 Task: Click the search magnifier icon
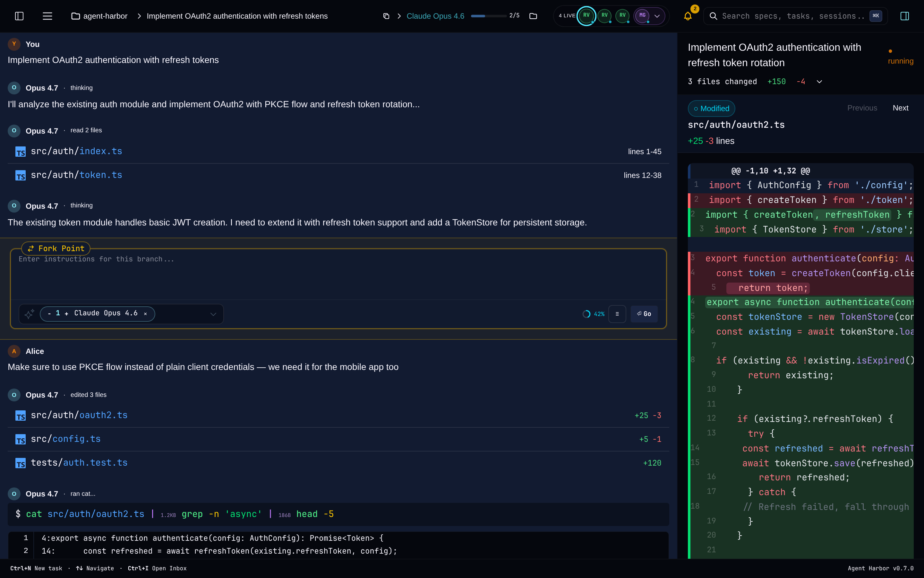point(713,16)
